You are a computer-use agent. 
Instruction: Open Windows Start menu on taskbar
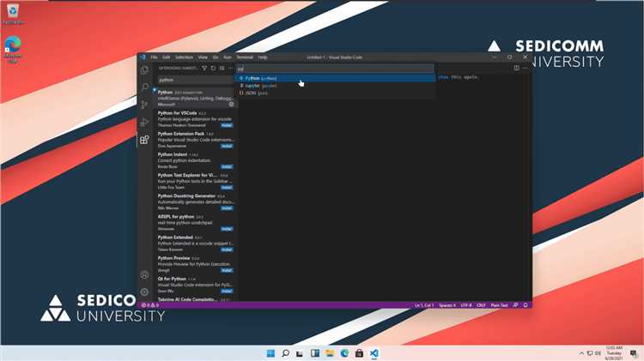coord(270,353)
